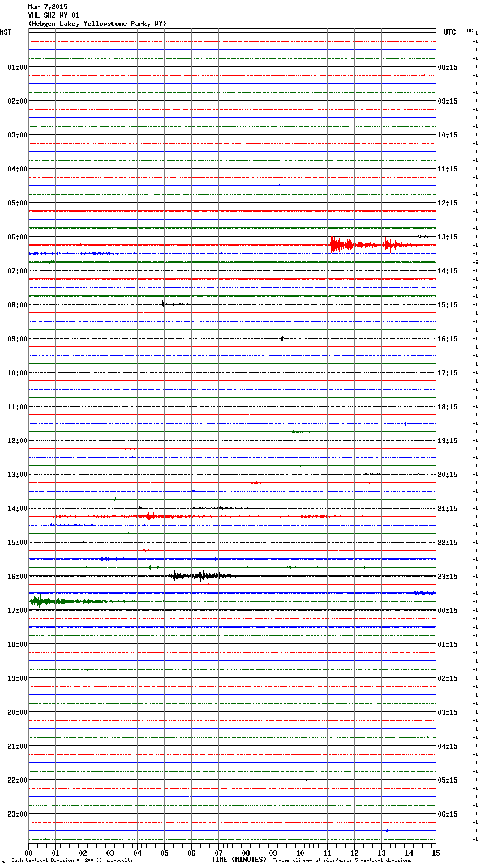Click the DC offset column header
481x868 pixels.
click(470, 31)
